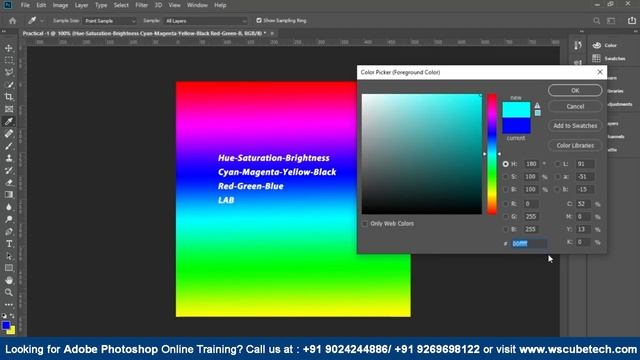Image resolution: width=640 pixels, height=360 pixels.
Task: Click the vertical hue slider strip
Action: tap(492, 154)
